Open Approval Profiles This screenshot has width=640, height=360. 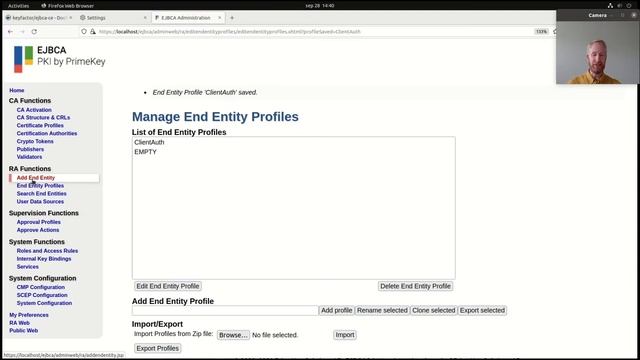[x=38, y=222]
